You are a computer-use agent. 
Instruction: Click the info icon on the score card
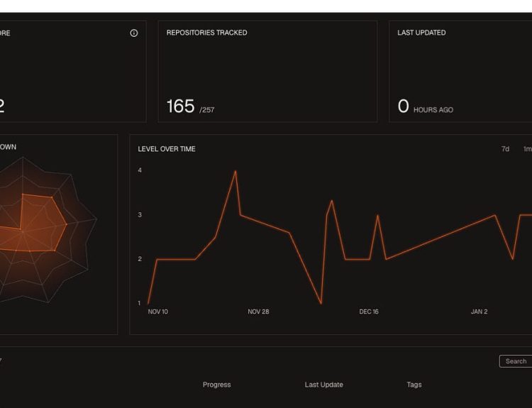pyautogui.click(x=134, y=33)
